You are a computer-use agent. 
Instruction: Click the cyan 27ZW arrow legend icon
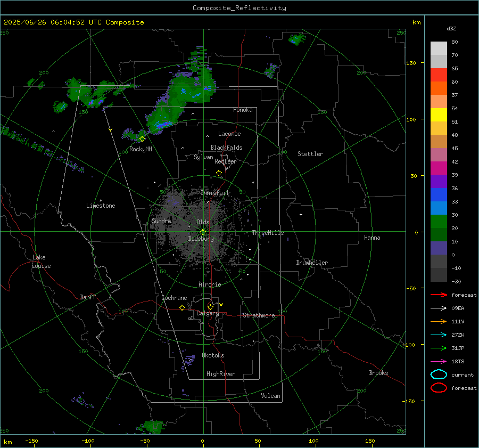pyautogui.click(x=439, y=335)
